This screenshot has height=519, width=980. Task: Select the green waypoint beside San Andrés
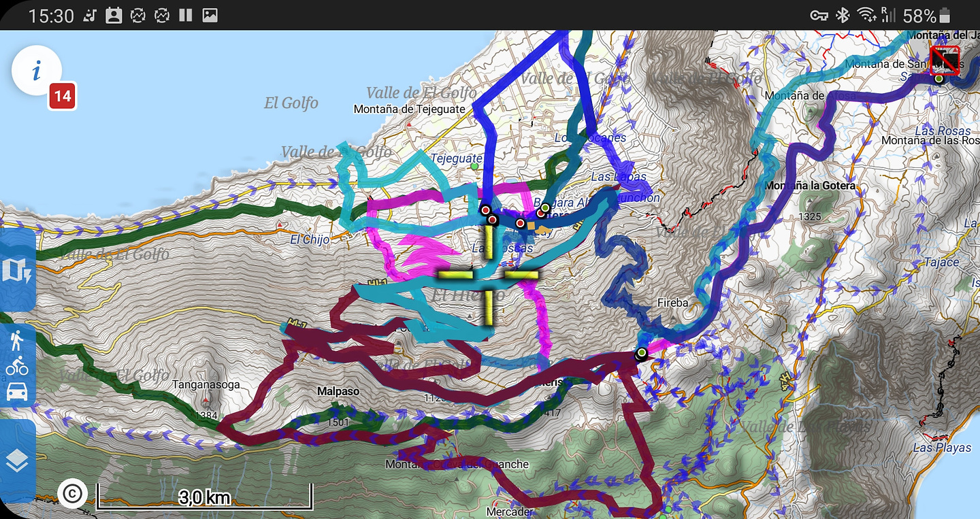tap(938, 78)
